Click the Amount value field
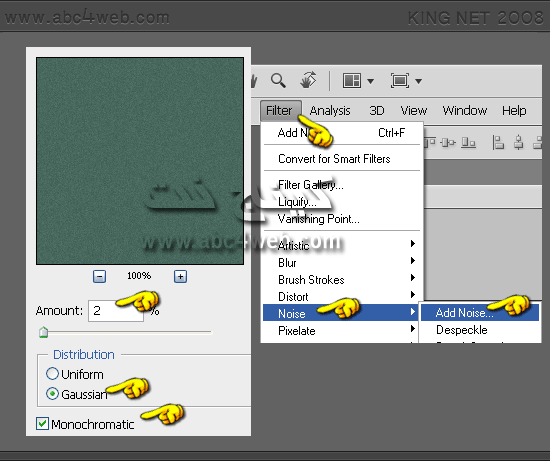The height and width of the screenshot is (461, 550). (x=116, y=310)
